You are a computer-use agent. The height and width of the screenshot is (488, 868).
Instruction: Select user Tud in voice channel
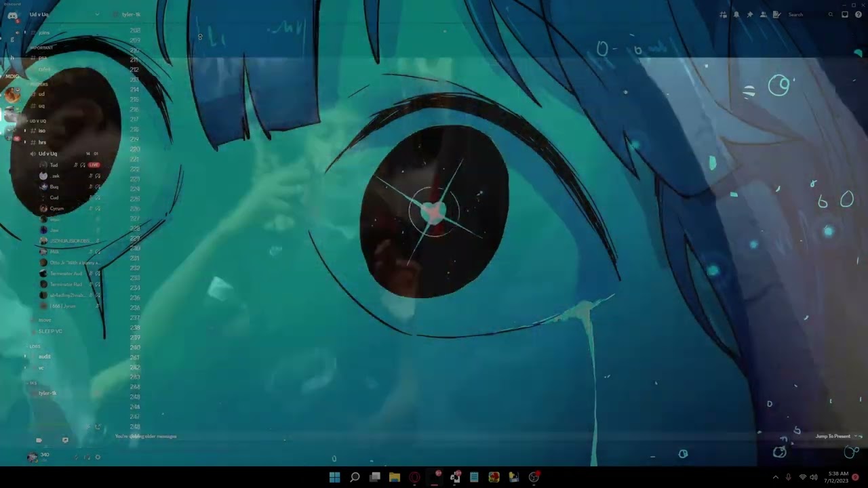[54, 165]
